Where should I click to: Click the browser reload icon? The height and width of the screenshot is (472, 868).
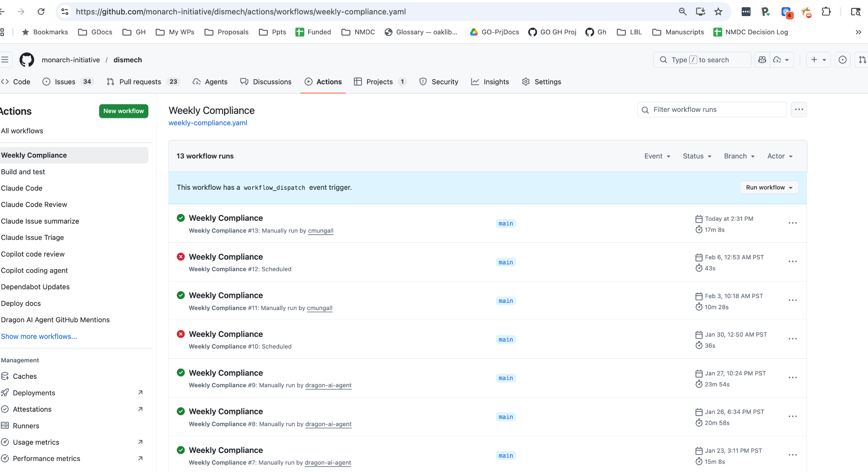click(x=41, y=11)
